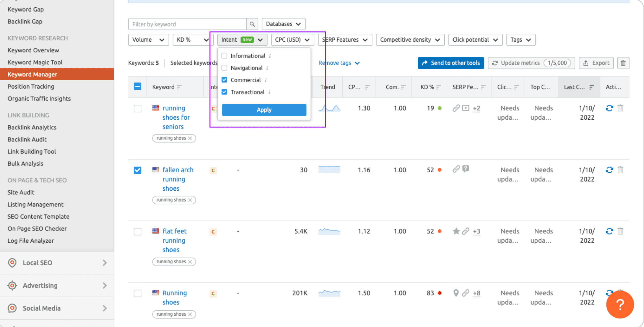Remove running shoes tag from seniors keyword

190,138
